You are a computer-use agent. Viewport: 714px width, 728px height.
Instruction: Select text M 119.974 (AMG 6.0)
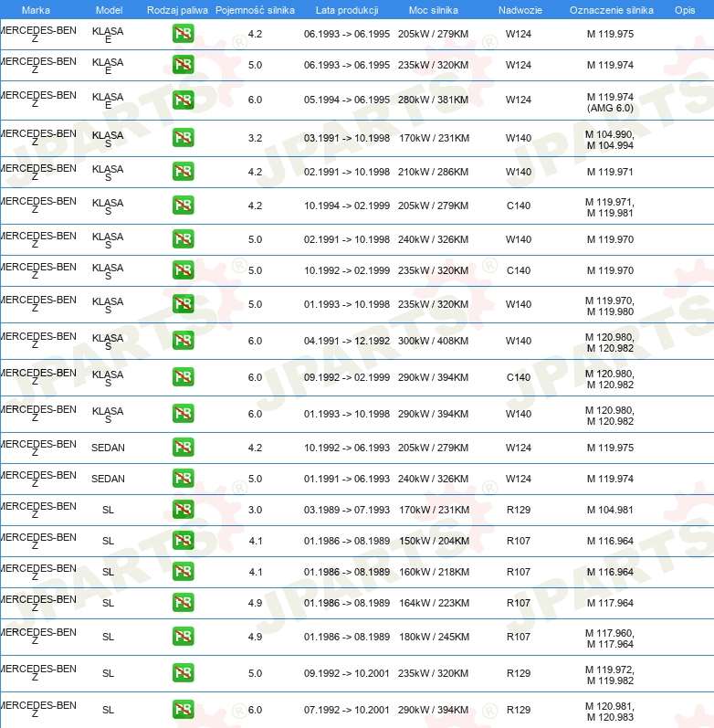610,102
